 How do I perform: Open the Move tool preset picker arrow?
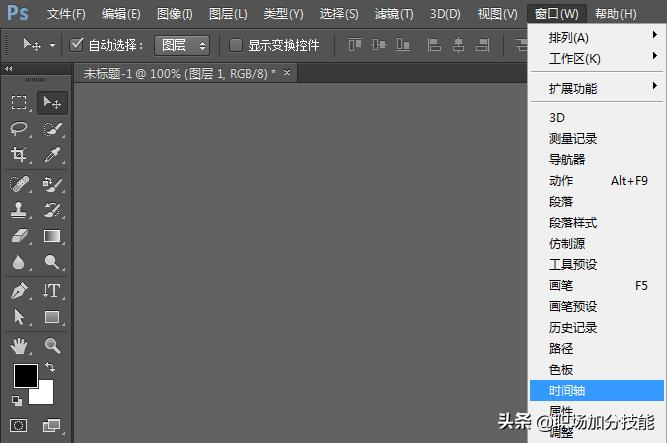[52, 45]
